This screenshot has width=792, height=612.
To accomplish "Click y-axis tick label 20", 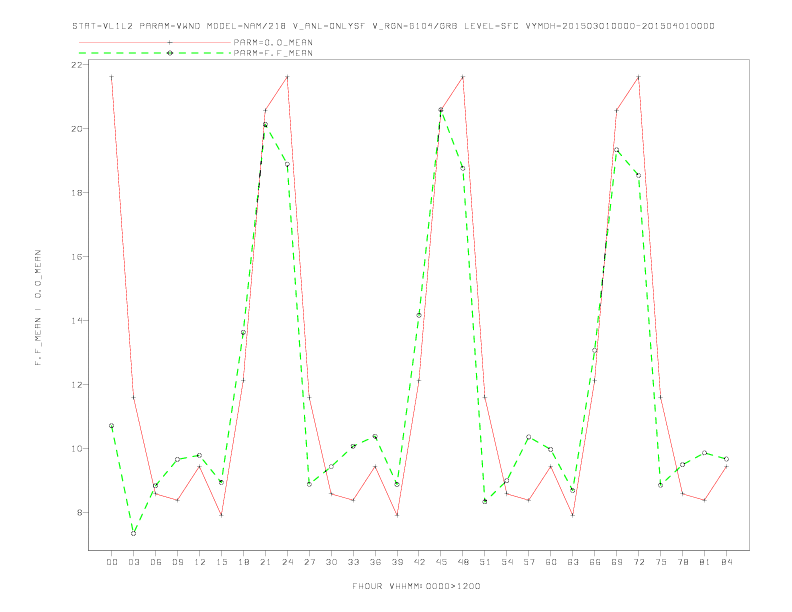I will pos(77,129).
